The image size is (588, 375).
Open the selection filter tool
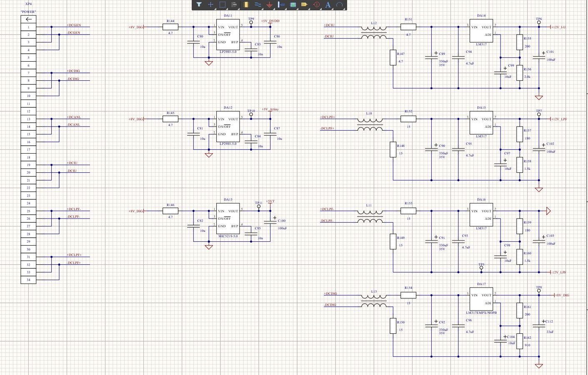tap(199, 5)
